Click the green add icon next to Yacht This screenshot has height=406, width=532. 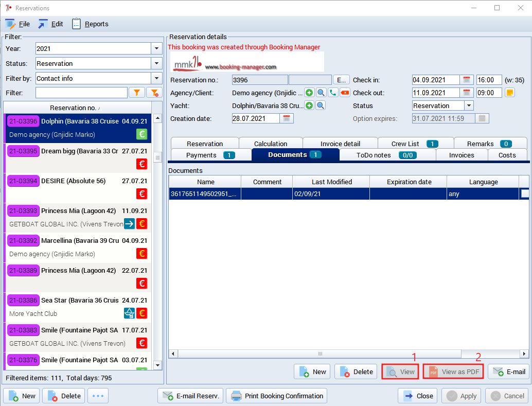coord(309,105)
